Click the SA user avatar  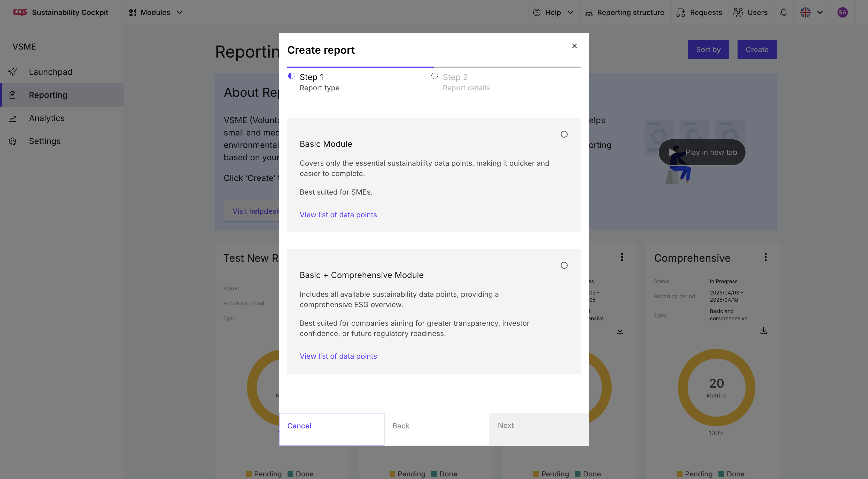[842, 12]
